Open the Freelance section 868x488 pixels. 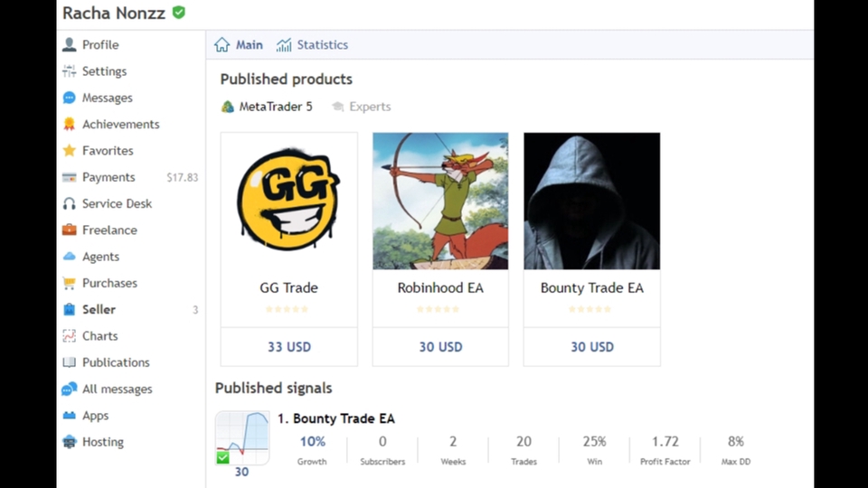[x=109, y=230]
